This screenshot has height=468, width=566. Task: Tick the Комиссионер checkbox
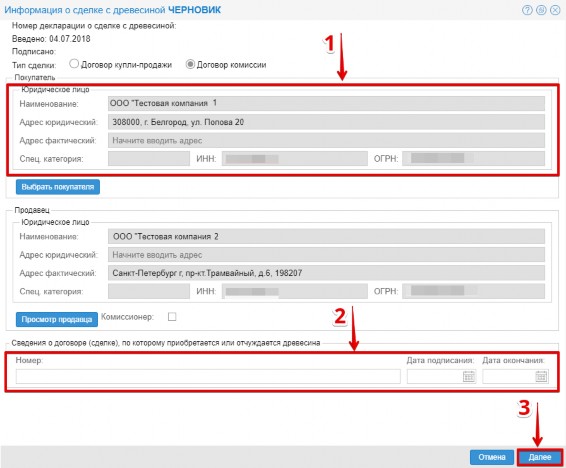(x=172, y=317)
